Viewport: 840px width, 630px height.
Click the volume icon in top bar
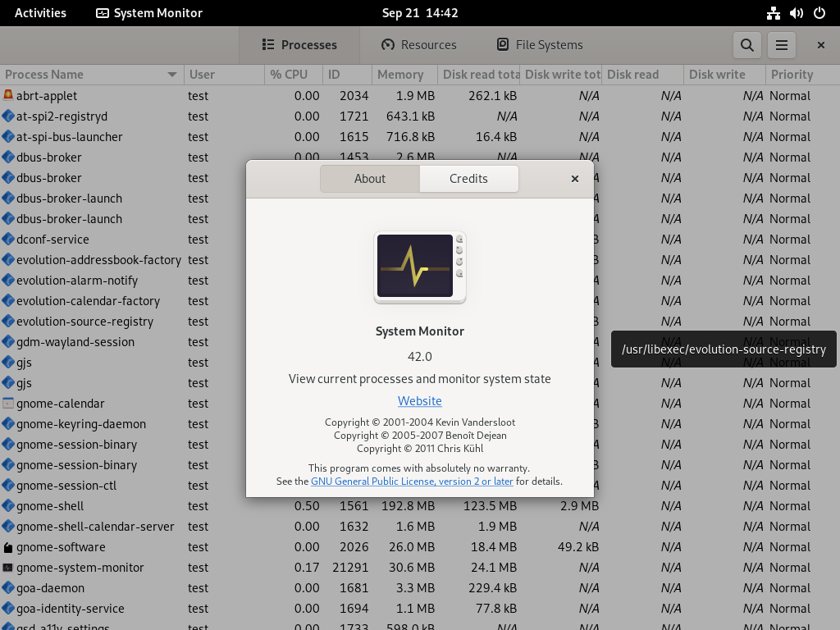click(x=796, y=13)
